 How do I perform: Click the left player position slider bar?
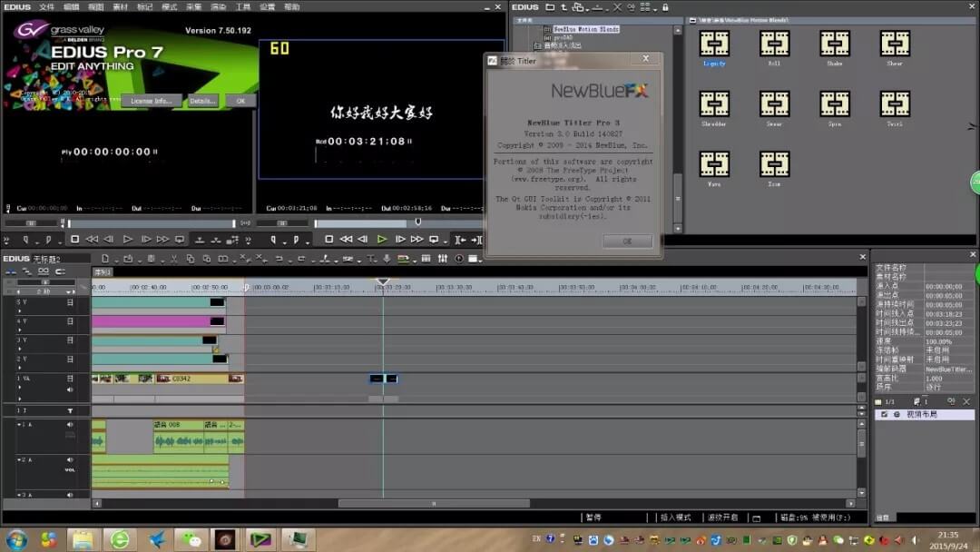(152, 223)
